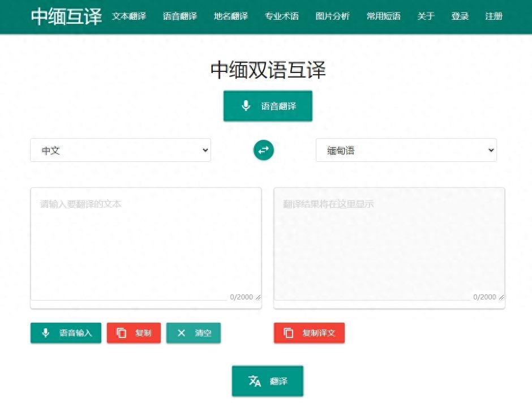Click the microphone icon in 语音翻译 button
The width and height of the screenshot is (532, 407).
pos(246,106)
